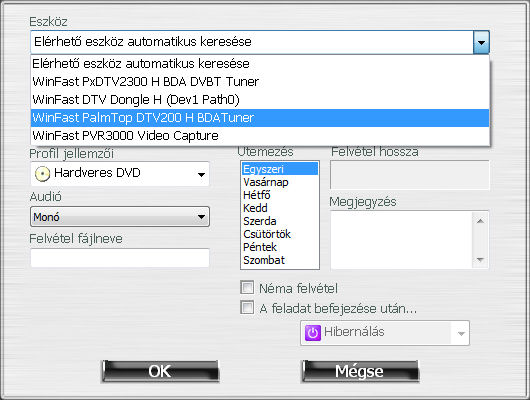Select Kedd in scheduling list

tap(280, 208)
